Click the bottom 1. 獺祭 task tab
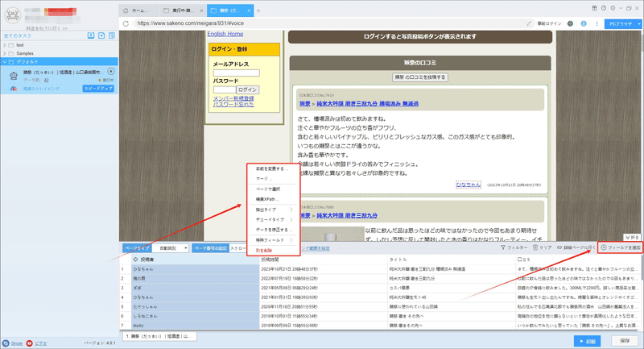644x349 pixels. point(159,336)
